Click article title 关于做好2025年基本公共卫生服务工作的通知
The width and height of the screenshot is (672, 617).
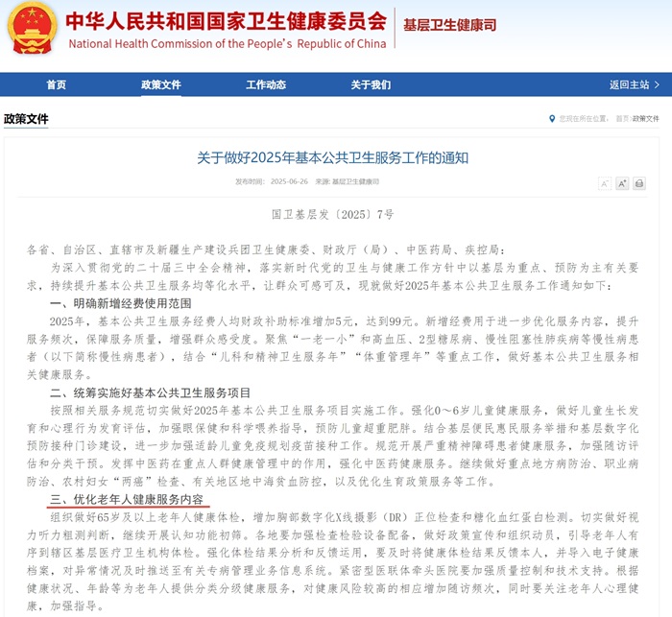point(332,157)
